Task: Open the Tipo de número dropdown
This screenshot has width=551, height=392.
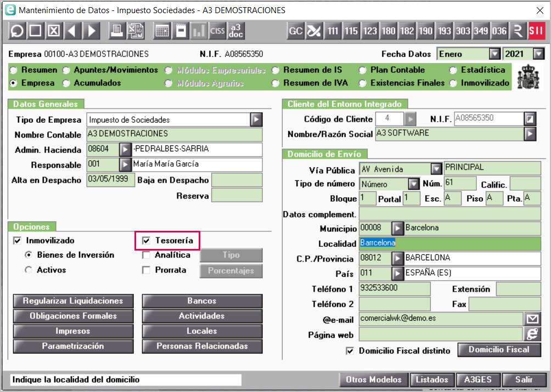Action: (414, 184)
